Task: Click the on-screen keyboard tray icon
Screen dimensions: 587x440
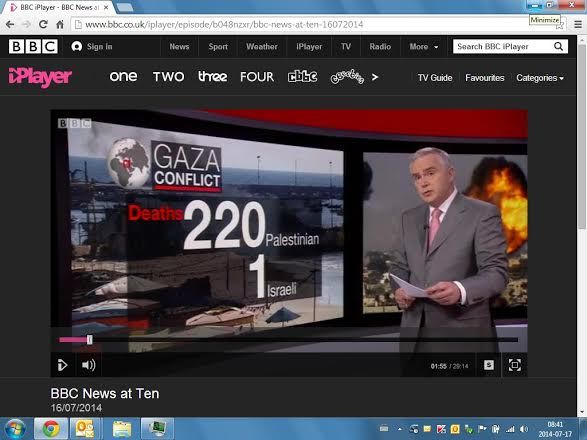Action: click(384, 429)
